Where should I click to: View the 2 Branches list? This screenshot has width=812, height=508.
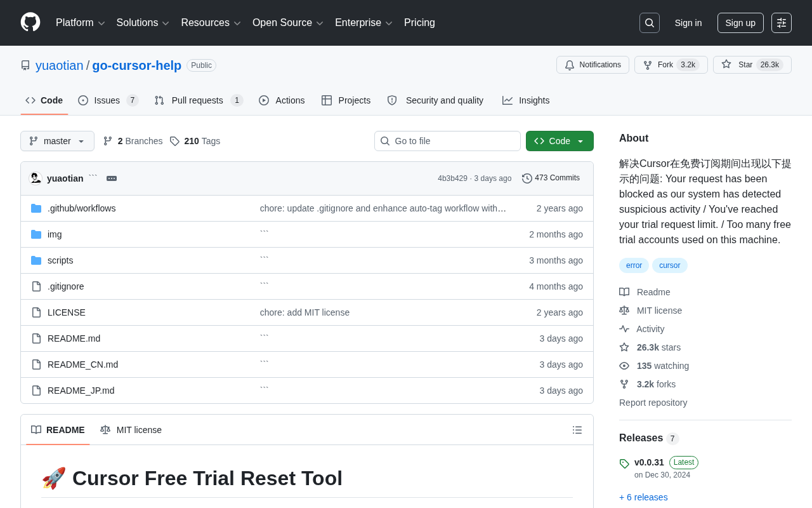(x=133, y=141)
